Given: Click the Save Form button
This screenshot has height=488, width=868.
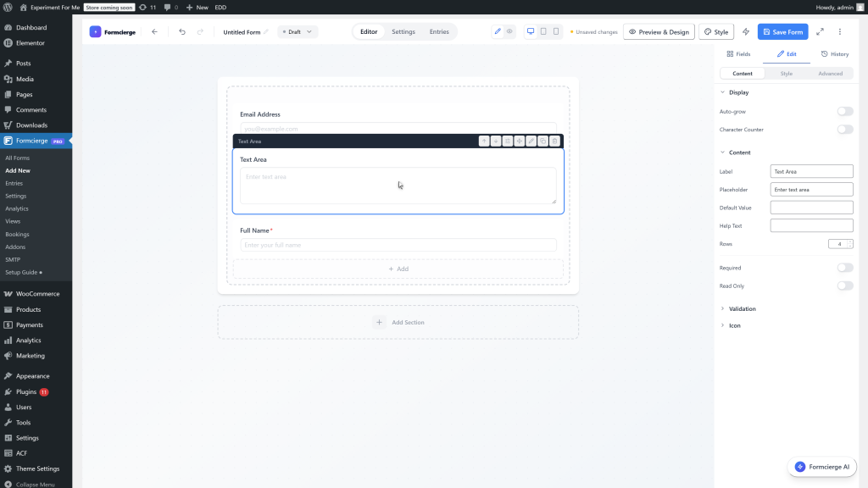Looking at the screenshot, I should point(782,30).
